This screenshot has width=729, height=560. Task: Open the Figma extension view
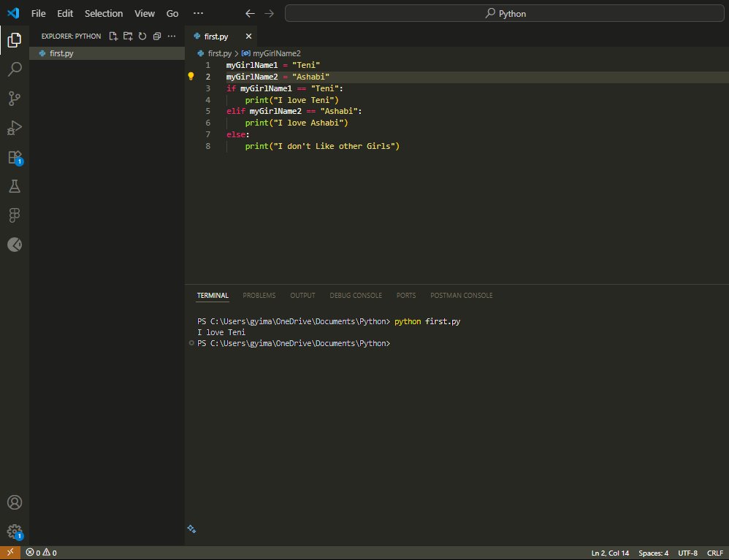[x=15, y=215]
